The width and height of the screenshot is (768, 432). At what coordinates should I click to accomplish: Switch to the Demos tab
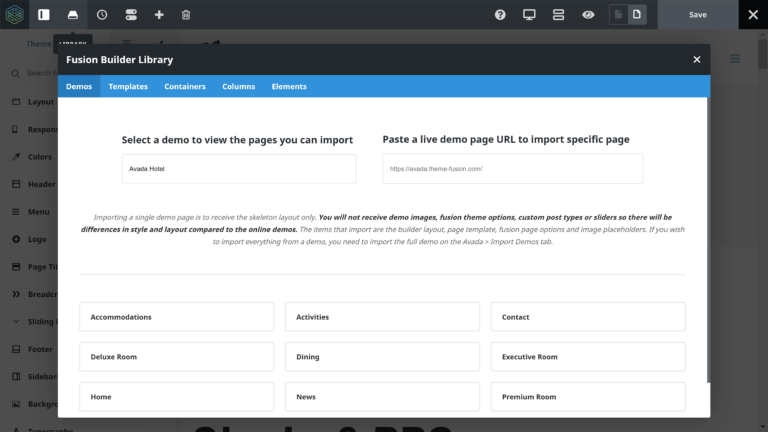point(79,86)
